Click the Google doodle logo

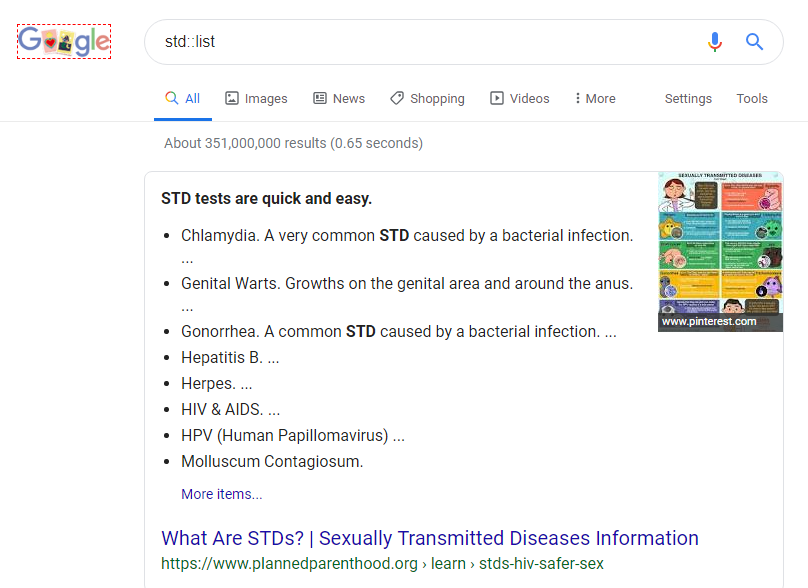pyautogui.click(x=64, y=42)
